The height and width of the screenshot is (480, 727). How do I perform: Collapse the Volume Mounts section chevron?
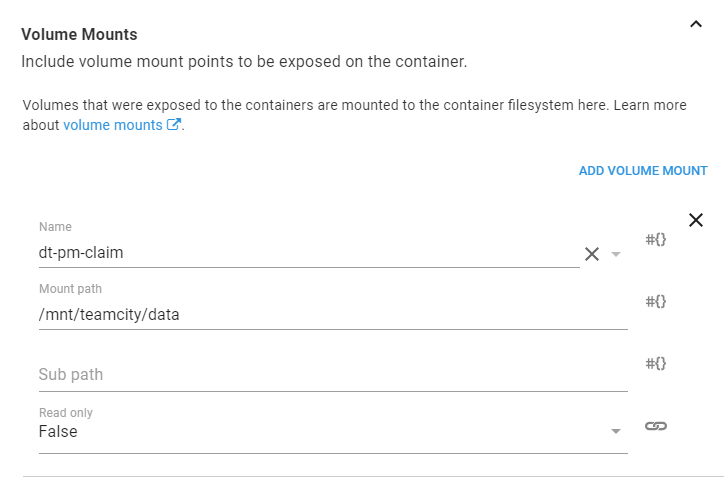696,26
